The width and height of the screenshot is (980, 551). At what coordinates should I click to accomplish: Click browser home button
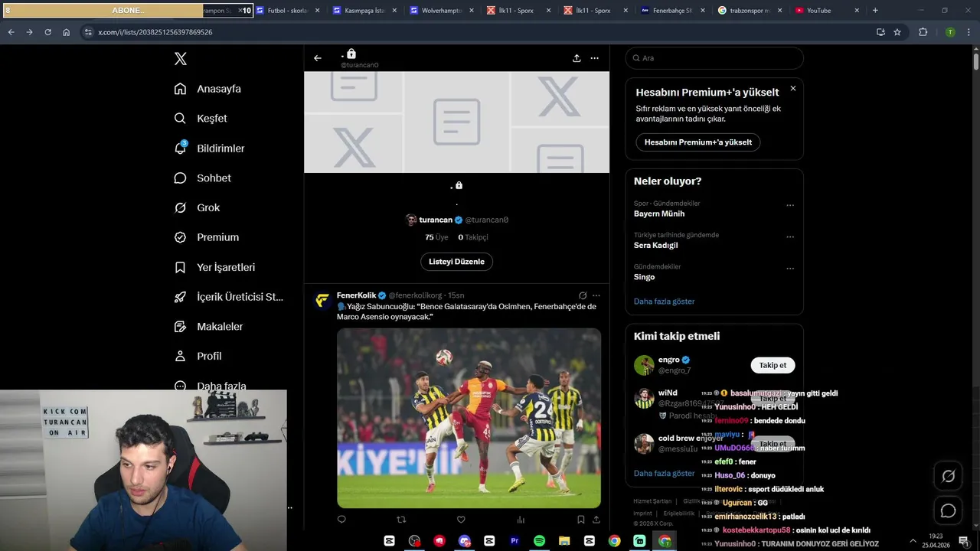tap(66, 32)
